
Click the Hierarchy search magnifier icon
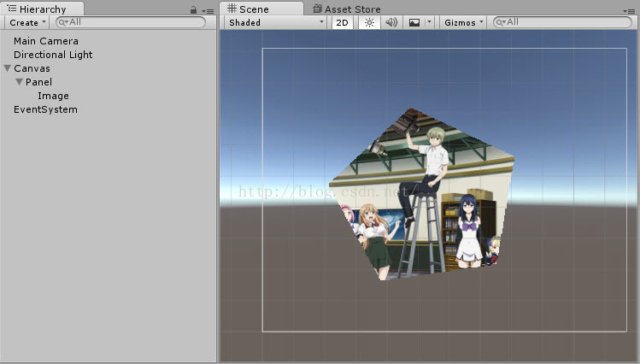(63, 22)
